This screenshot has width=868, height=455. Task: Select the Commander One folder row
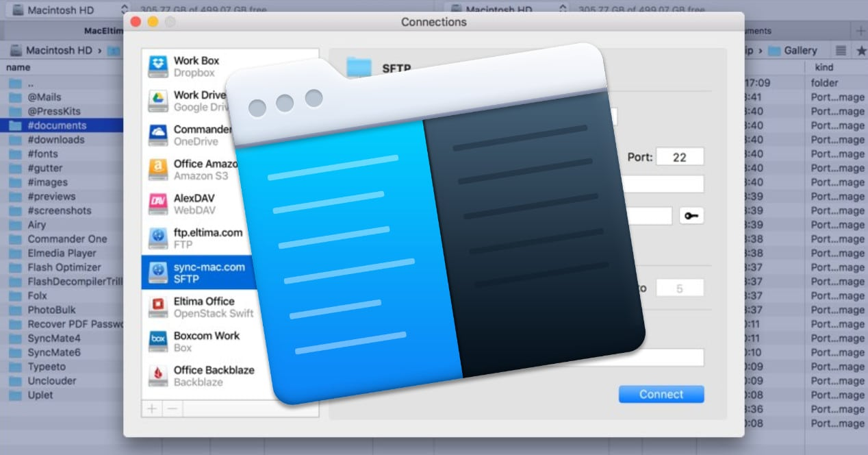(62, 239)
